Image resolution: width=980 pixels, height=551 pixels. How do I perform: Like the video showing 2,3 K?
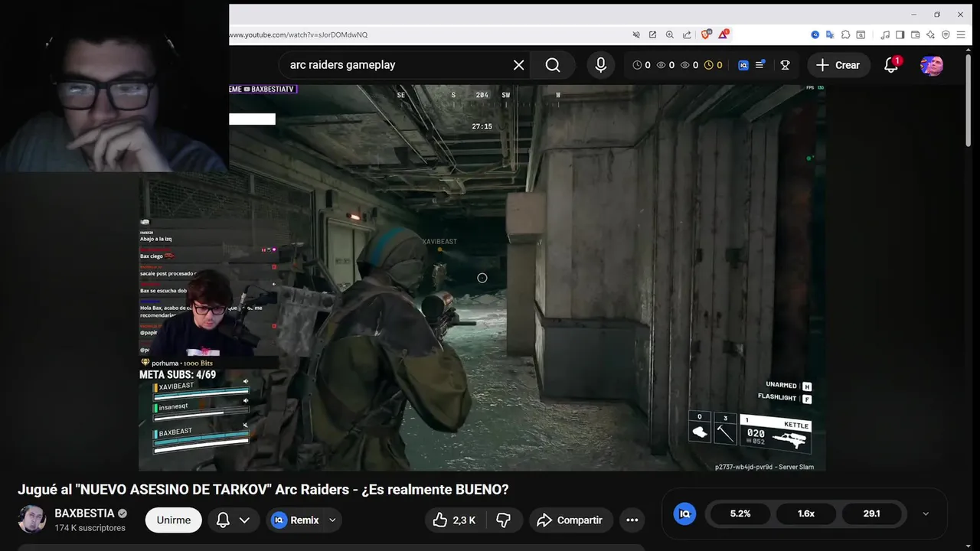pos(455,520)
